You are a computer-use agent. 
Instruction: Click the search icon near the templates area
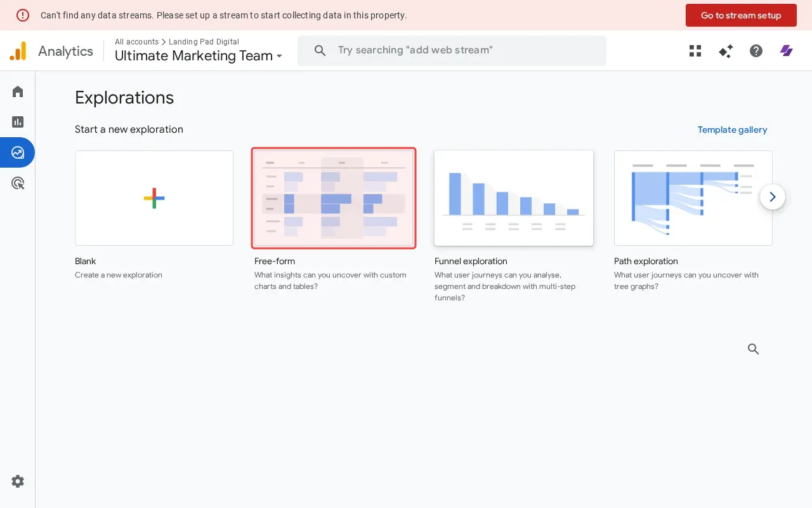tap(753, 349)
